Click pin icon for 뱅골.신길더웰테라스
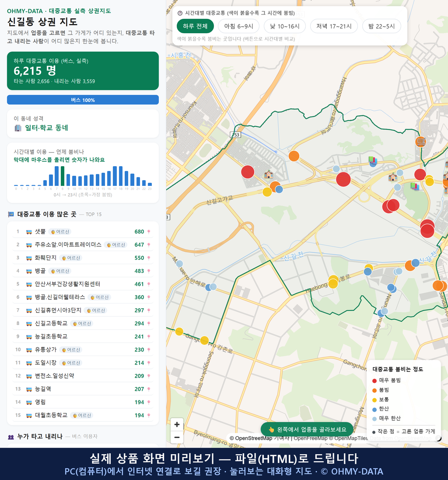Image resolution: width=448 pixels, height=480 pixels. [149, 297]
